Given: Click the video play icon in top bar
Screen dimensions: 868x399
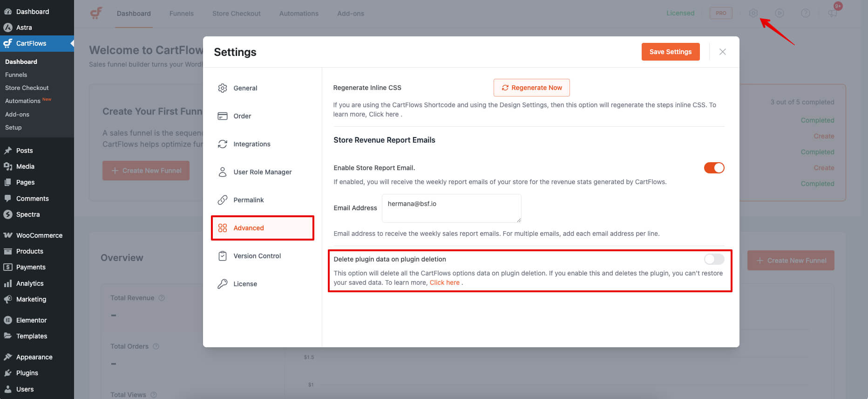Looking at the screenshot, I should pos(780,13).
